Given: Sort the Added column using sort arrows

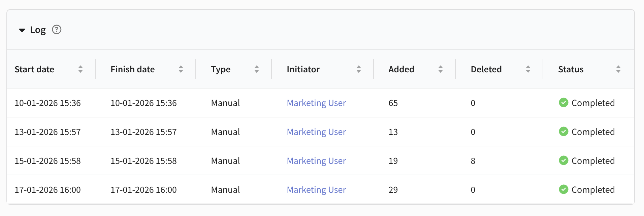Looking at the screenshot, I should [441, 69].
